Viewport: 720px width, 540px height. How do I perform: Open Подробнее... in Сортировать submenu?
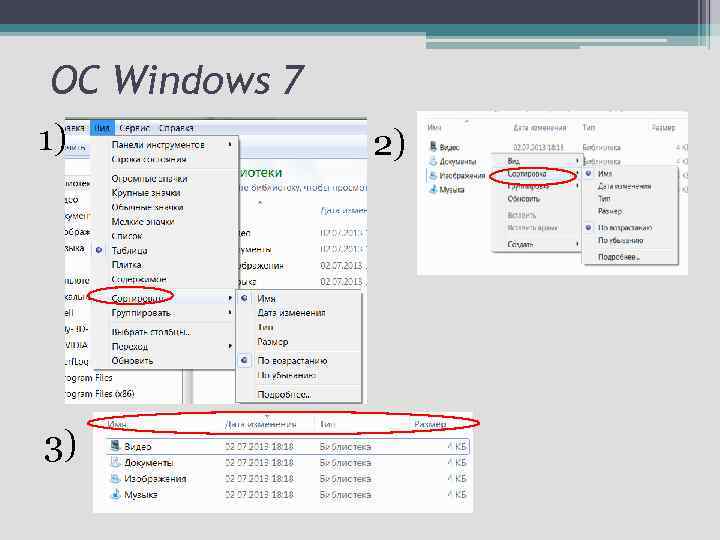[284, 394]
